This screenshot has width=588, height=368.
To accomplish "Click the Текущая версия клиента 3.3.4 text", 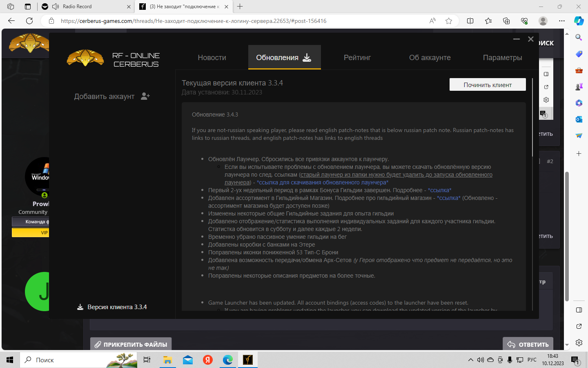I will [x=232, y=83].
